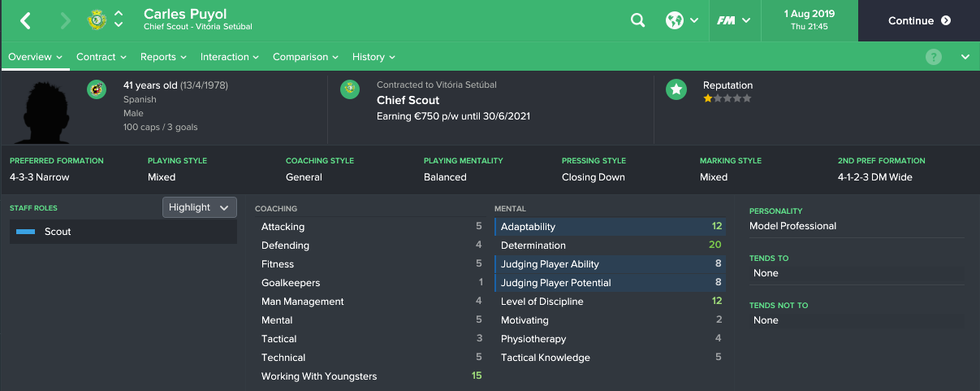Click the help question mark icon
The height and width of the screenshot is (391, 980).
[x=934, y=57]
